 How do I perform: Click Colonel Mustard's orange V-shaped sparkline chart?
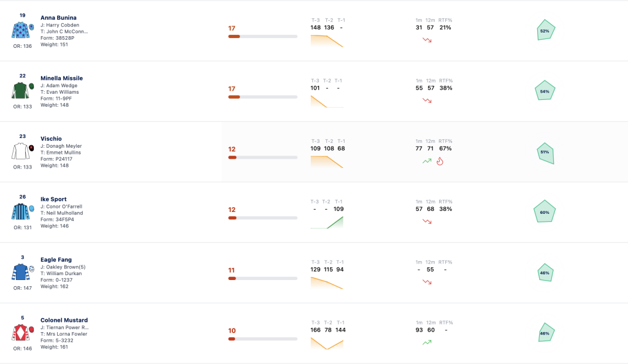pyautogui.click(x=327, y=344)
